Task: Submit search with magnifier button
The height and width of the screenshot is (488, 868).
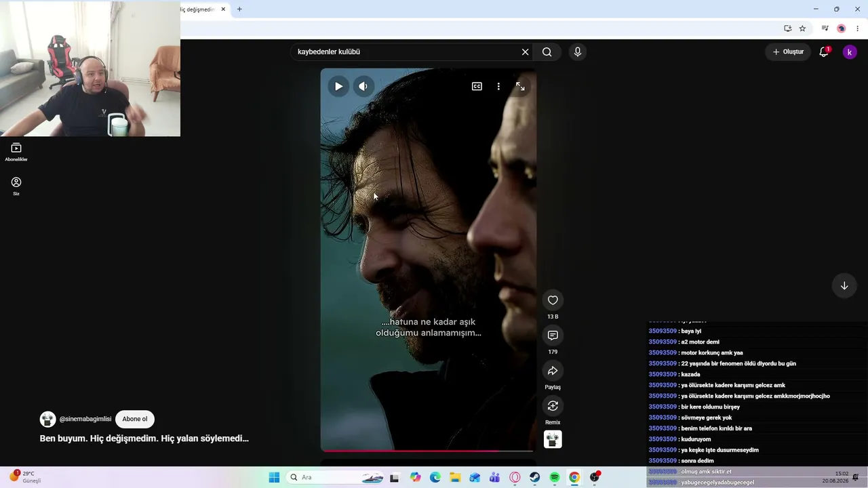Action: [x=547, y=52]
